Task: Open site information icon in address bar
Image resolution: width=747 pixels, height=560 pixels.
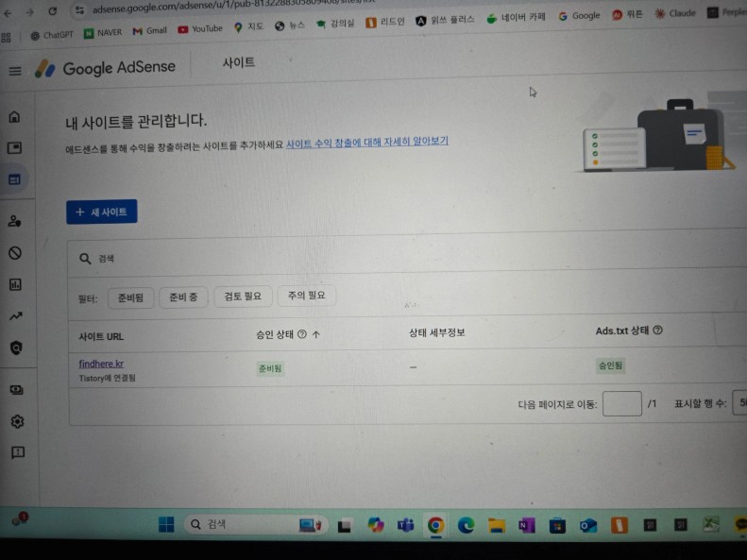Action: (x=79, y=9)
